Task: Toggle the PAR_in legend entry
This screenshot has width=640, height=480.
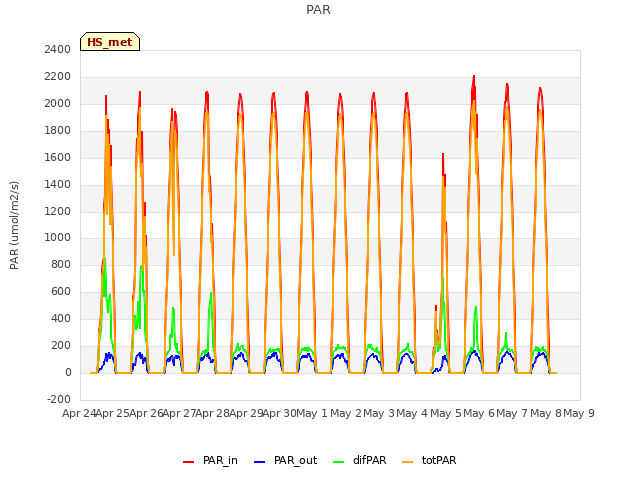Action: (x=211, y=460)
